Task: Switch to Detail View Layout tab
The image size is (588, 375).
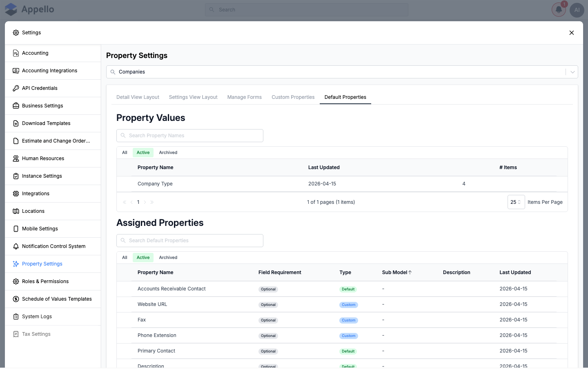Action: pos(138,97)
